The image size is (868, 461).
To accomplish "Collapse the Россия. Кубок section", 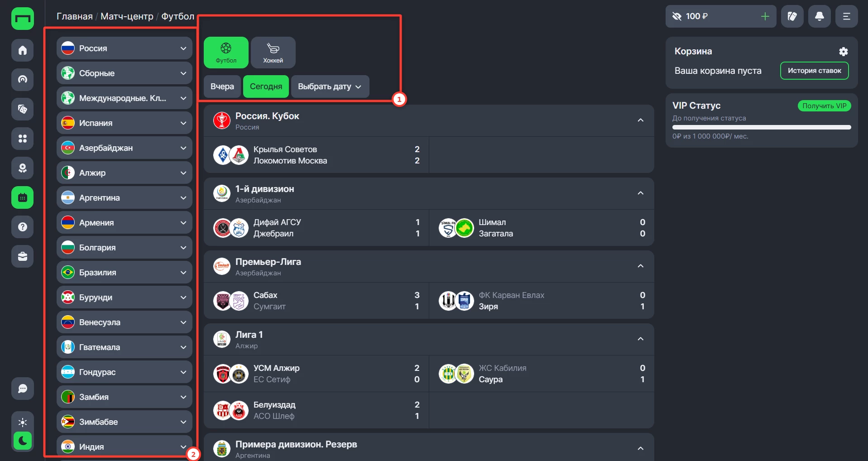I will 640,120.
